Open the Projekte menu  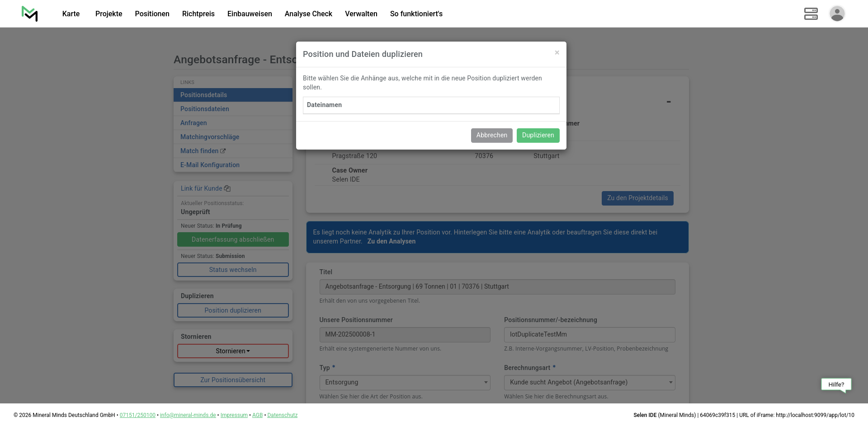108,14
